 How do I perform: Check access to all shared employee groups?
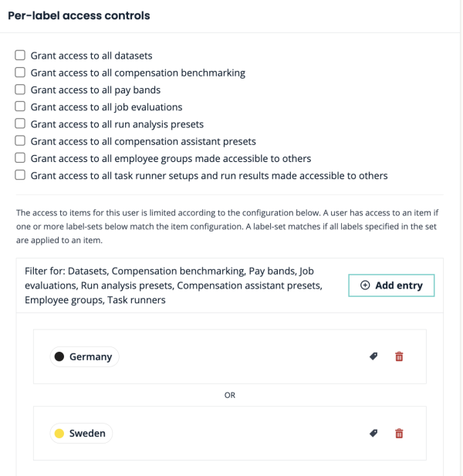21,158
